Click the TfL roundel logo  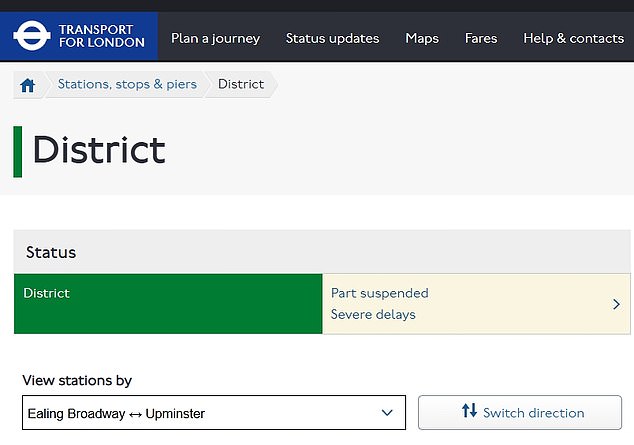[x=32, y=36]
